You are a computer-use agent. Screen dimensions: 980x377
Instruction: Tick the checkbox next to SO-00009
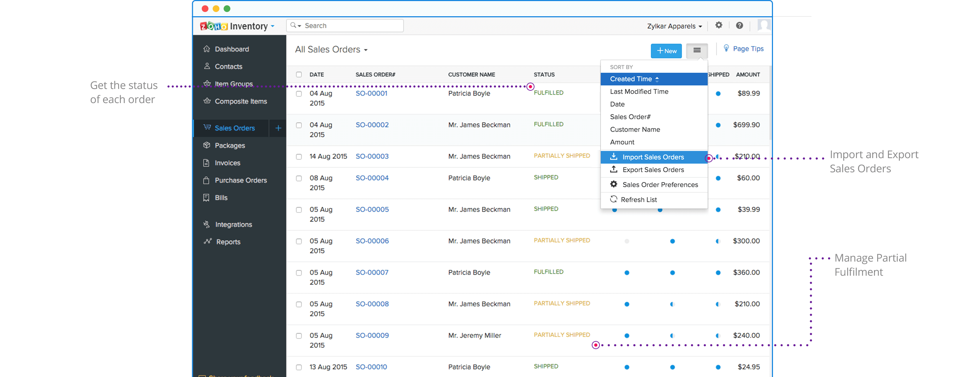(x=299, y=336)
